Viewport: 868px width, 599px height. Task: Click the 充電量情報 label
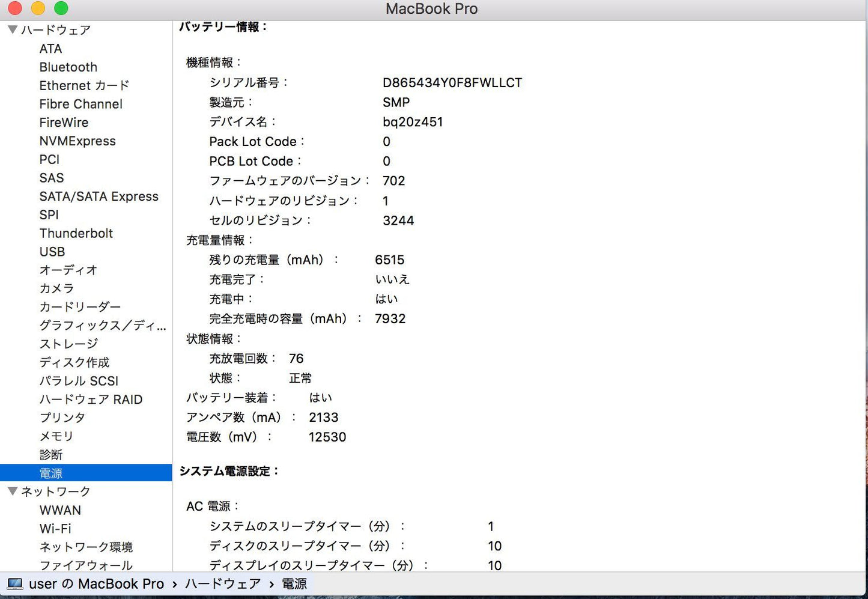pyautogui.click(x=220, y=240)
